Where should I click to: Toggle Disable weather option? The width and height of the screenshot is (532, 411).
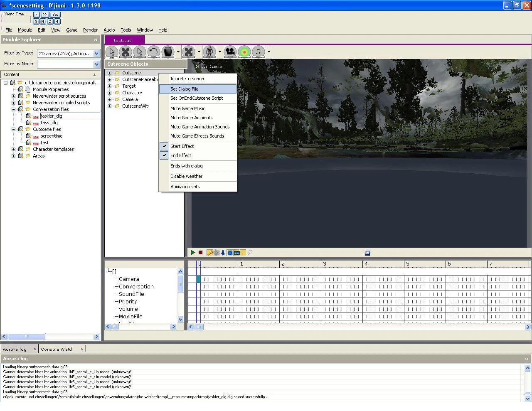click(x=198, y=176)
